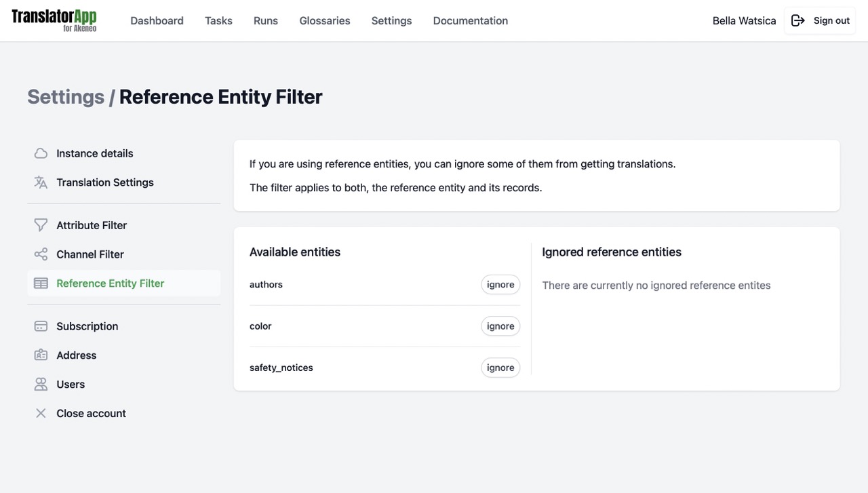Click the credit card icon for Subscription
This screenshot has width=868, height=493.
coord(41,326)
